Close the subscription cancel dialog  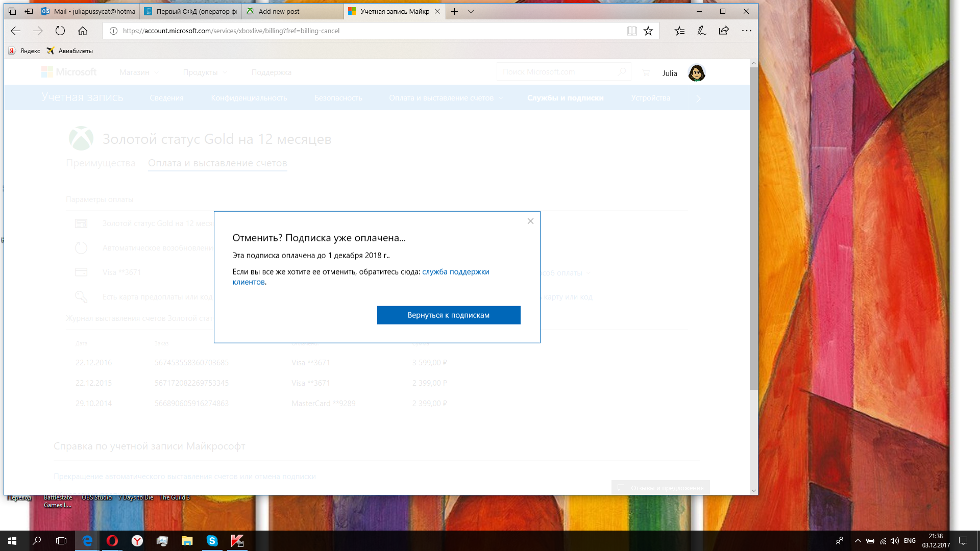[530, 221]
